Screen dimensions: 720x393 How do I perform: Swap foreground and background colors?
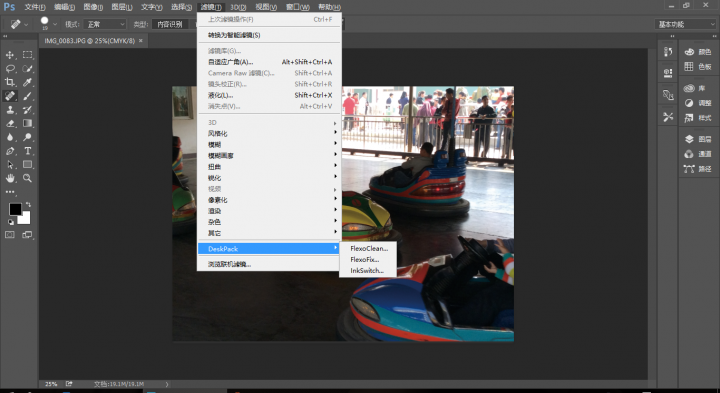click(28, 205)
